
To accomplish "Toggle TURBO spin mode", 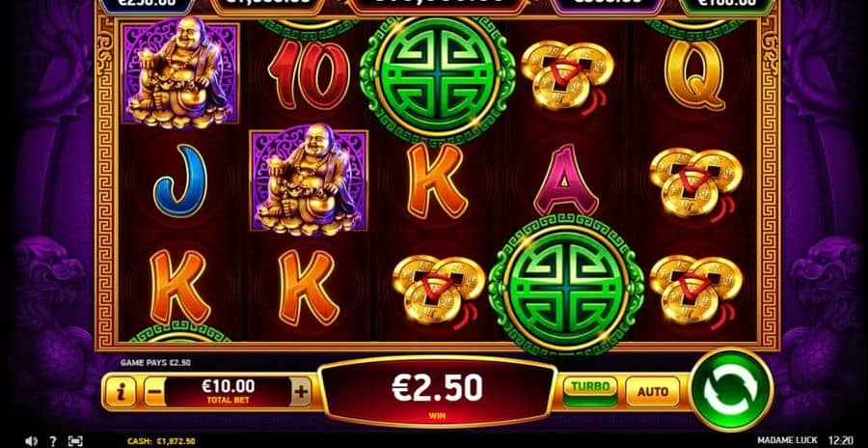I will click(x=590, y=391).
